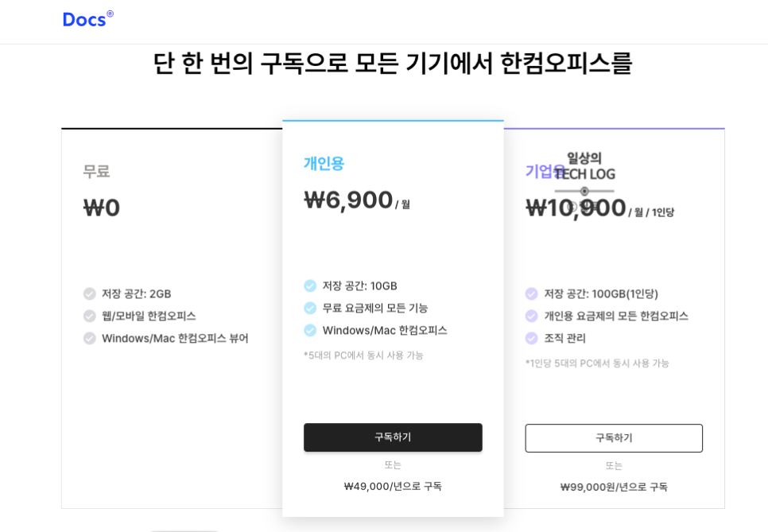
Task: Click the ₩6,900 monthly price text
Action: pyautogui.click(x=348, y=200)
